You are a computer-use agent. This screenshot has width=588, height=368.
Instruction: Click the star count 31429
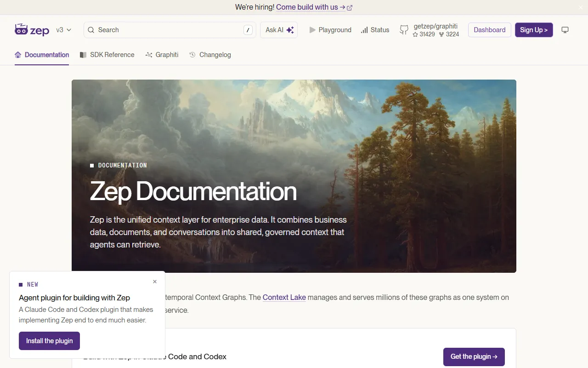[424, 34]
